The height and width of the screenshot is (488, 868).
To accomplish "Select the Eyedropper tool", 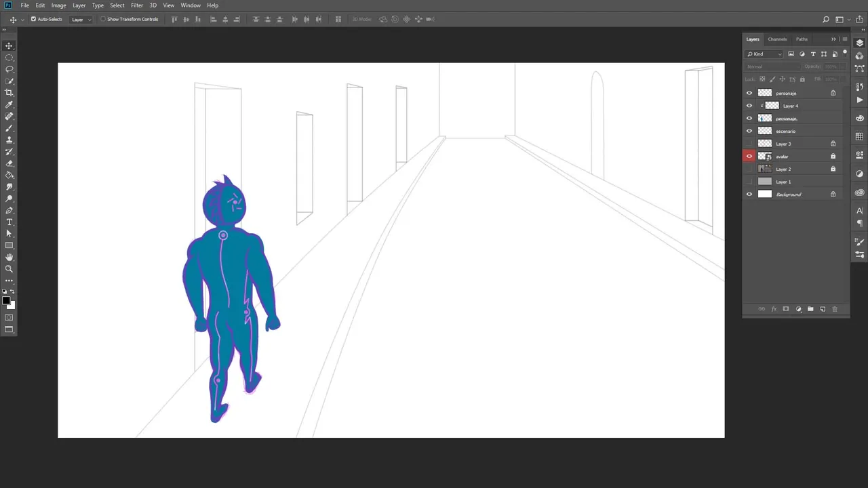I will (x=9, y=105).
